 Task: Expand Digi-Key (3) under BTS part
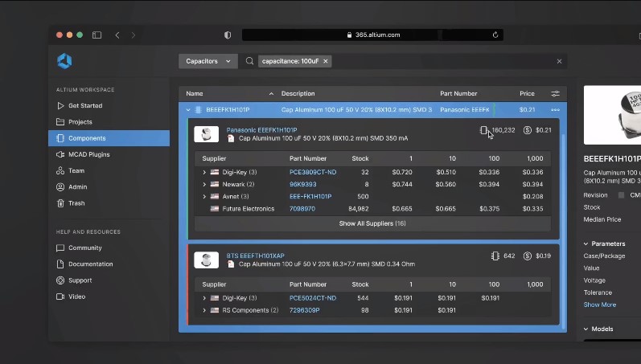point(204,298)
